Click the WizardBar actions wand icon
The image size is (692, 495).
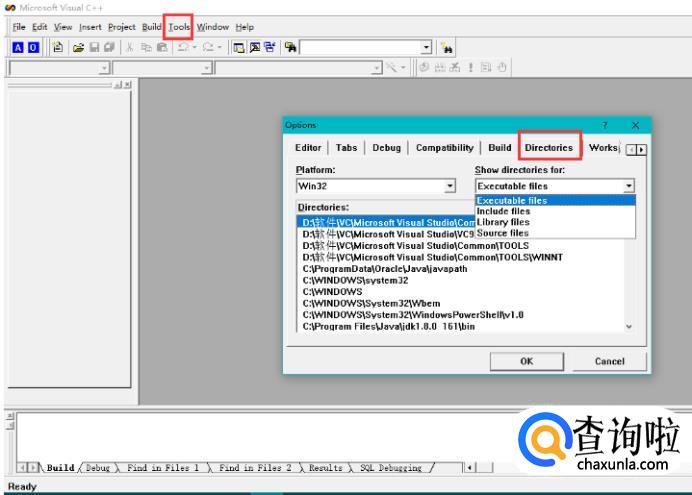click(391, 68)
